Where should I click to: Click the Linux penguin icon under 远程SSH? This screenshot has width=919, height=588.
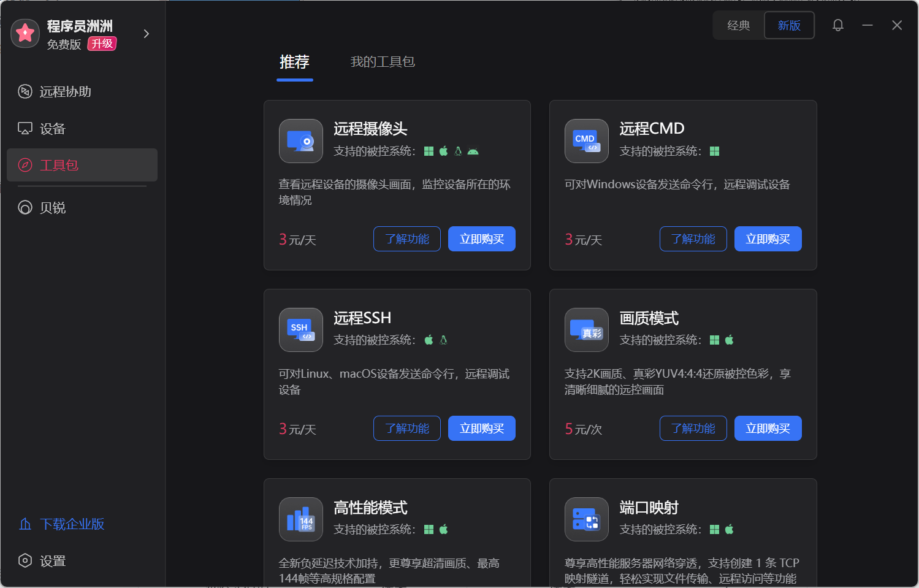tap(443, 340)
